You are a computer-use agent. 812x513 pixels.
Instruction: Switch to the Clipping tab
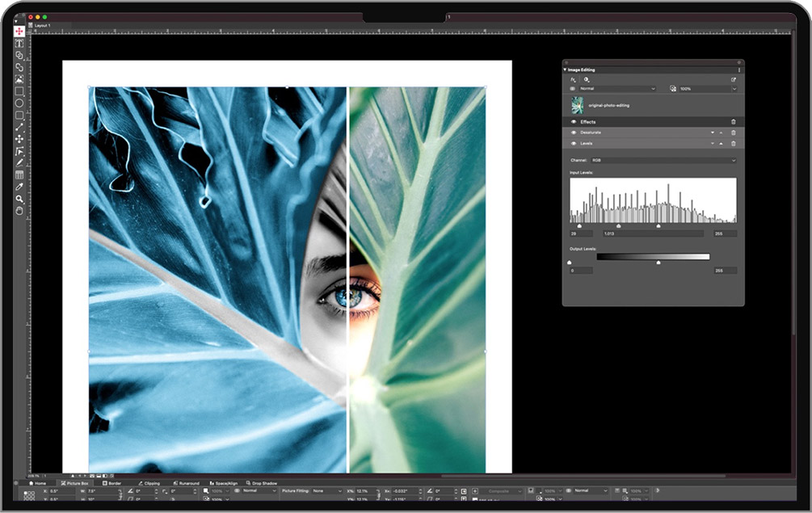pos(149,483)
